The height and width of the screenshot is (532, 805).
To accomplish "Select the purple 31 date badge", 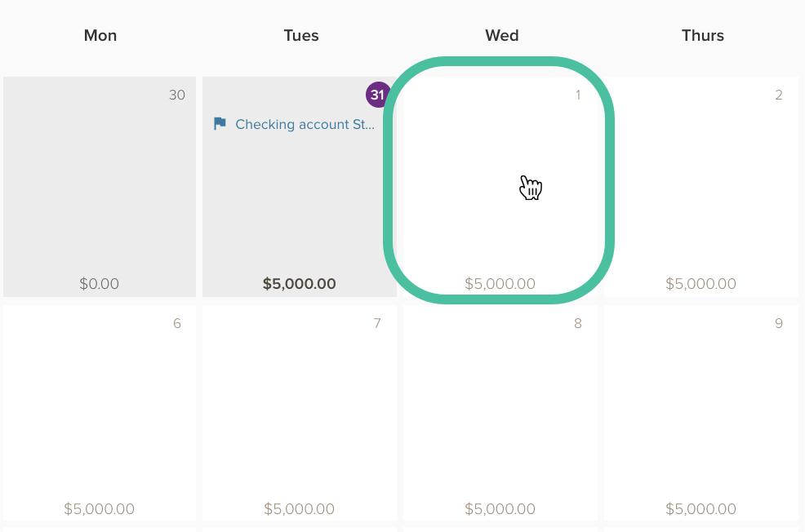I will [x=378, y=95].
